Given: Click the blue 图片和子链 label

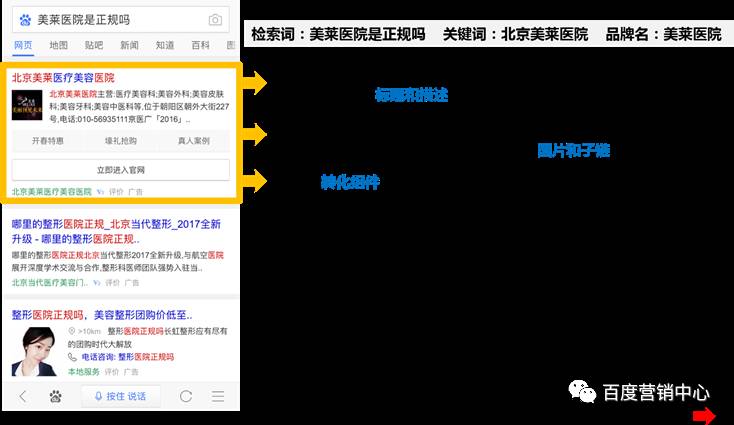Looking at the screenshot, I should (574, 150).
